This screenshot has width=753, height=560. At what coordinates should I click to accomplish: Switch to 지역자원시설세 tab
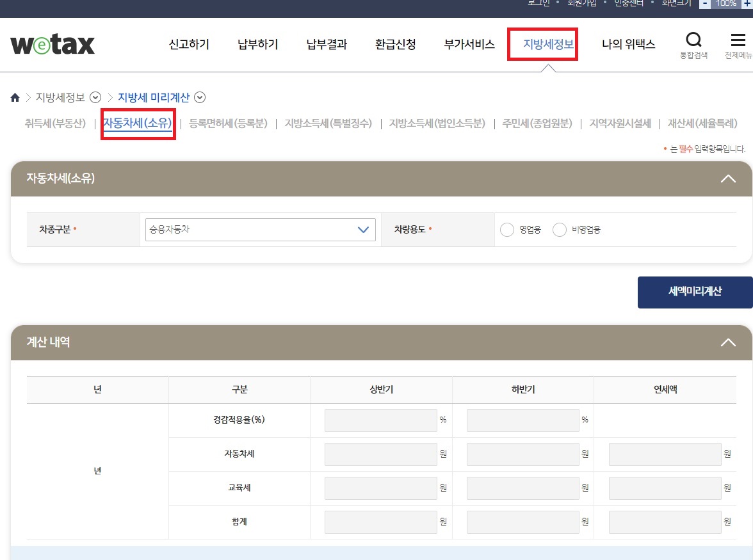pos(620,124)
